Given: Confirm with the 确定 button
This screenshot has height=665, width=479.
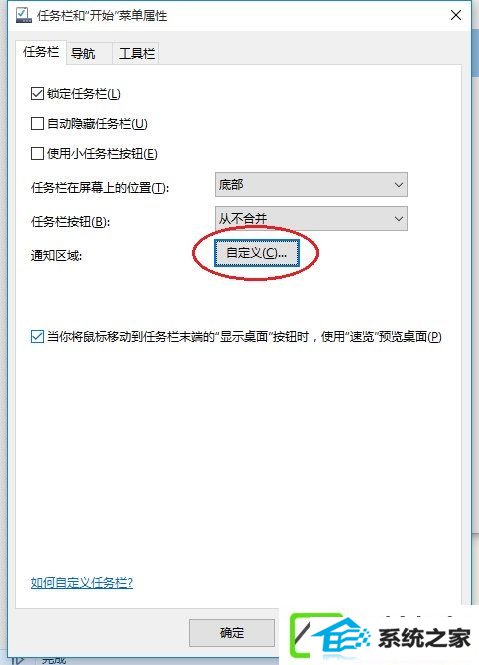Looking at the screenshot, I should [x=232, y=633].
